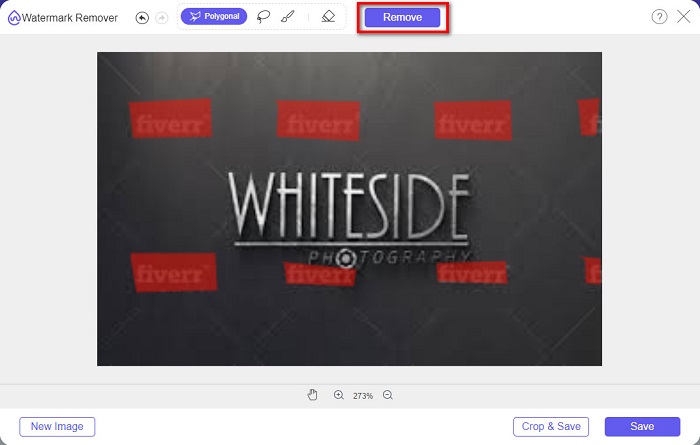
Task: Click the 273% zoom level text
Action: 362,396
